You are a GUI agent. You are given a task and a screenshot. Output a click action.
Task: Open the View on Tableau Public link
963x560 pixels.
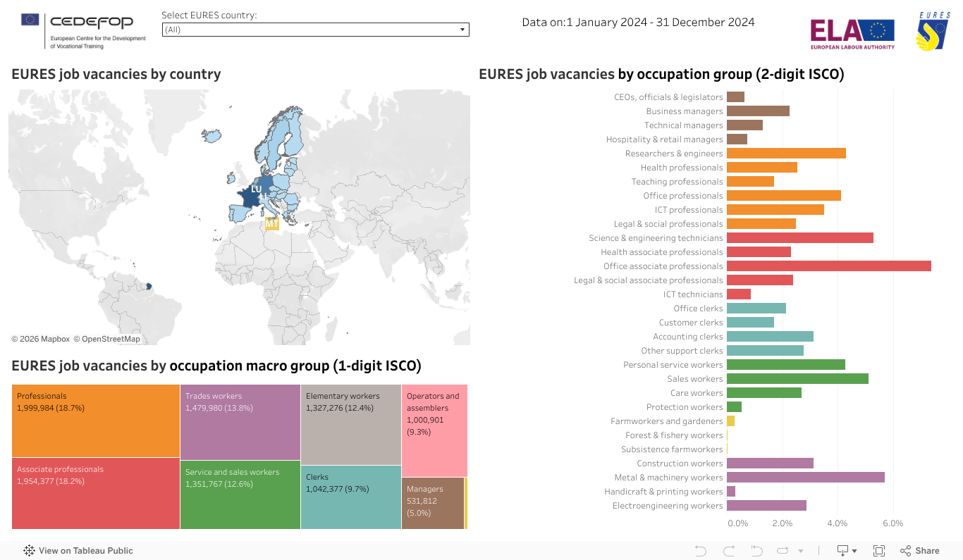tap(85, 551)
